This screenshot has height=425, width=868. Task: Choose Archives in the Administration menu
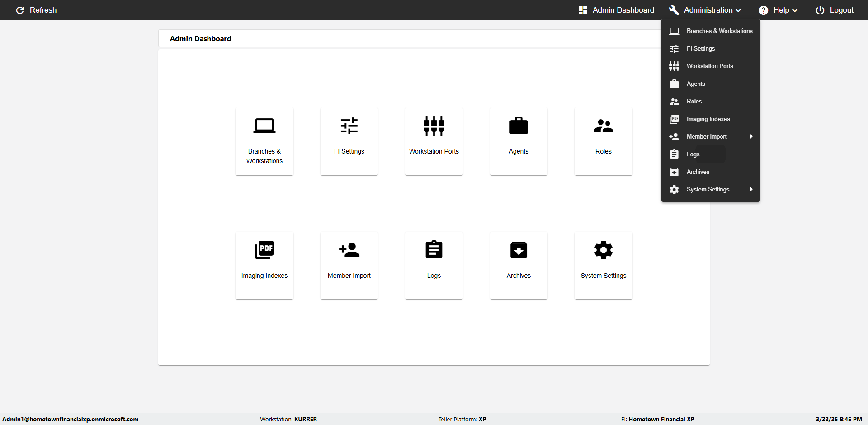(711, 172)
